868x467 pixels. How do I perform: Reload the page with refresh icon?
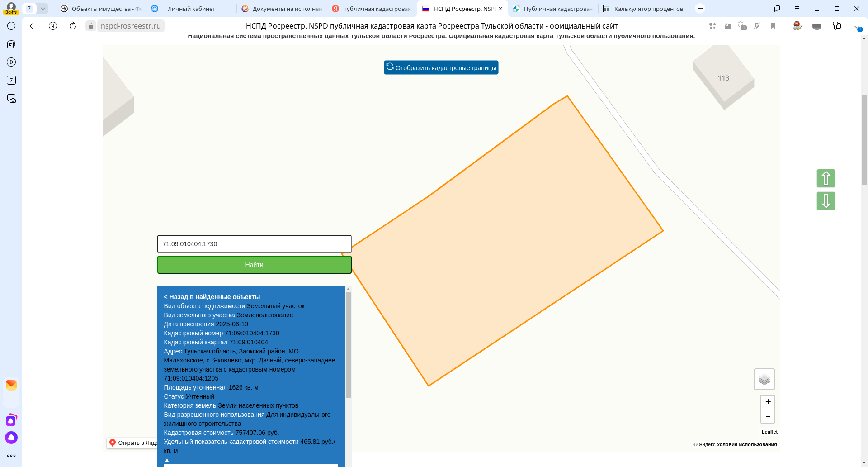[x=73, y=26]
